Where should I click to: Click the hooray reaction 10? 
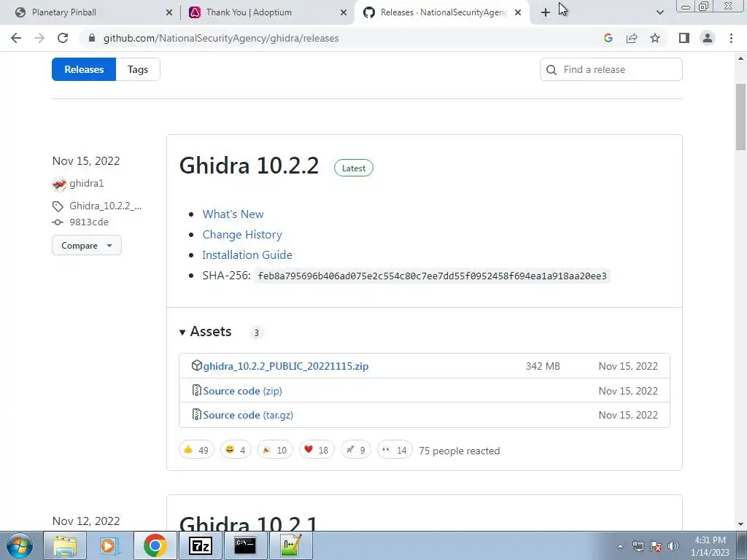[275, 450]
